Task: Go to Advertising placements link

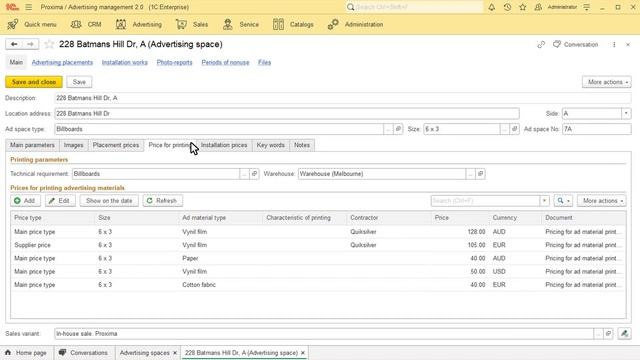Action: tap(62, 62)
